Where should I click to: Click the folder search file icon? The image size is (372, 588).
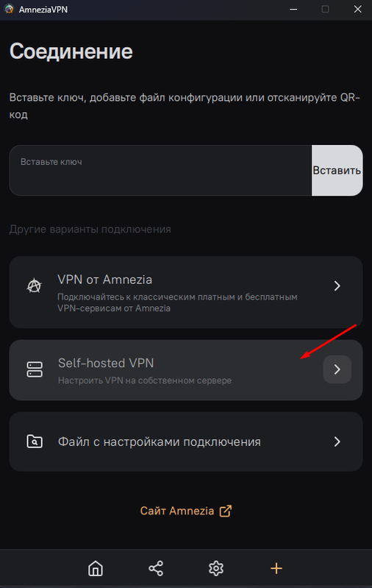[x=35, y=442]
